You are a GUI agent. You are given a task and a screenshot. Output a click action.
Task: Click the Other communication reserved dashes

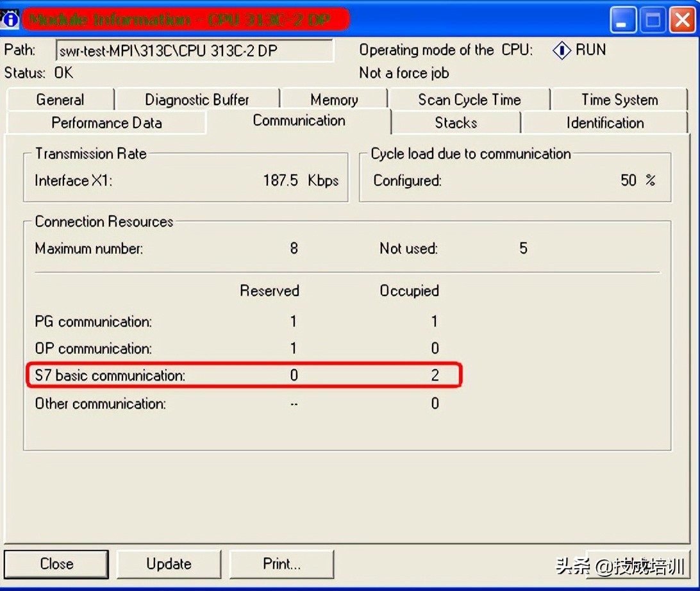coord(294,404)
